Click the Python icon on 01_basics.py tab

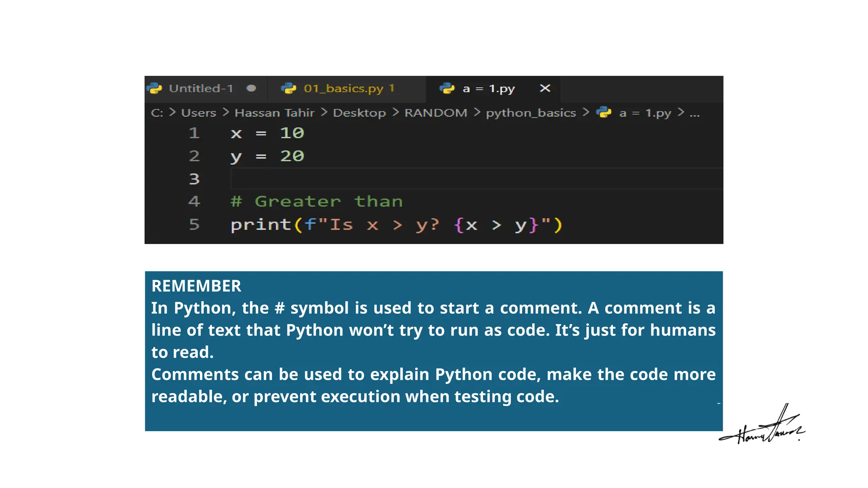(x=289, y=88)
